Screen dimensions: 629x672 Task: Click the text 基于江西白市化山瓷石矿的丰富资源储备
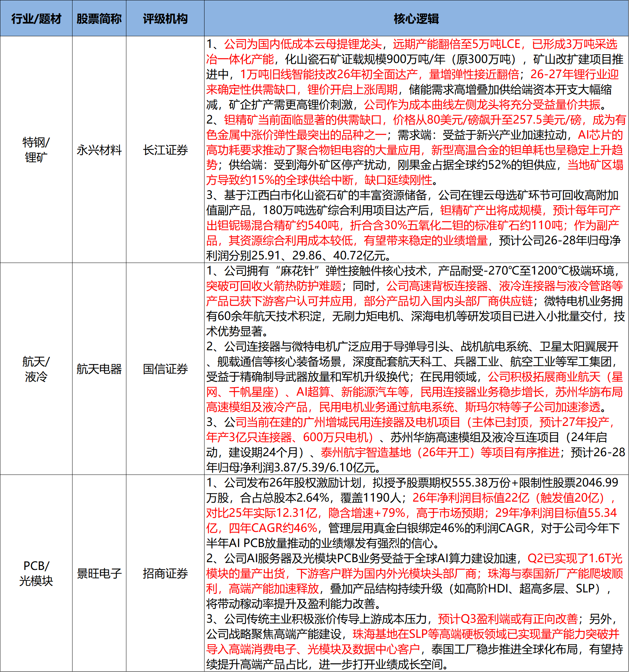326,195
